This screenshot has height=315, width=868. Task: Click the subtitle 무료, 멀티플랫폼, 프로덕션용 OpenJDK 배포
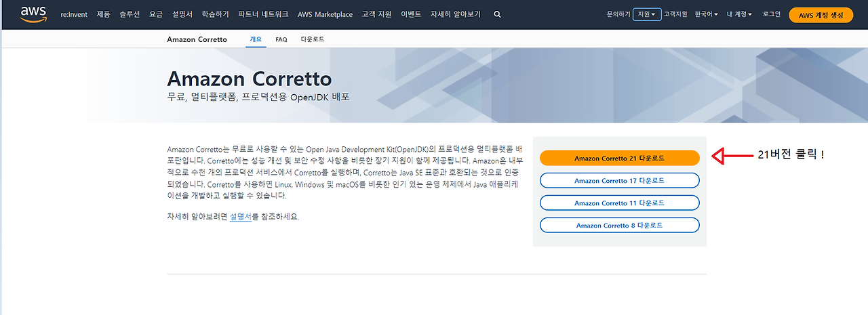[258, 97]
